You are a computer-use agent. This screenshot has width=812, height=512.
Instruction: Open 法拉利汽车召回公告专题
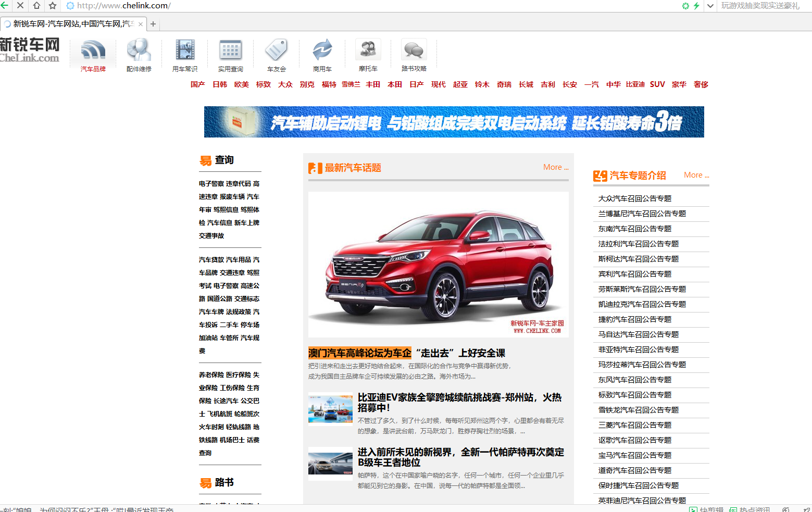[x=639, y=244]
